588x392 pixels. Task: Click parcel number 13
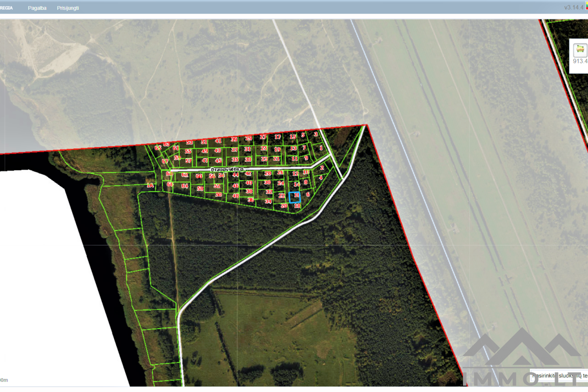[293, 148]
